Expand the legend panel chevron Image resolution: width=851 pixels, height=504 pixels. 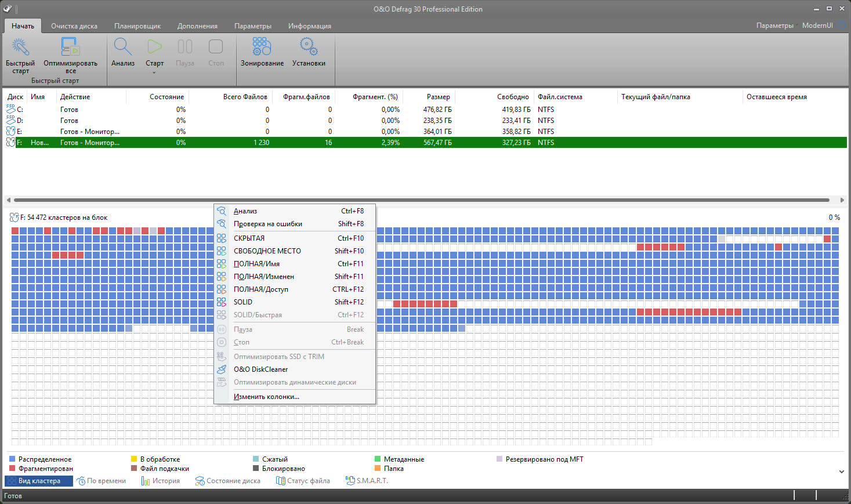(x=841, y=472)
